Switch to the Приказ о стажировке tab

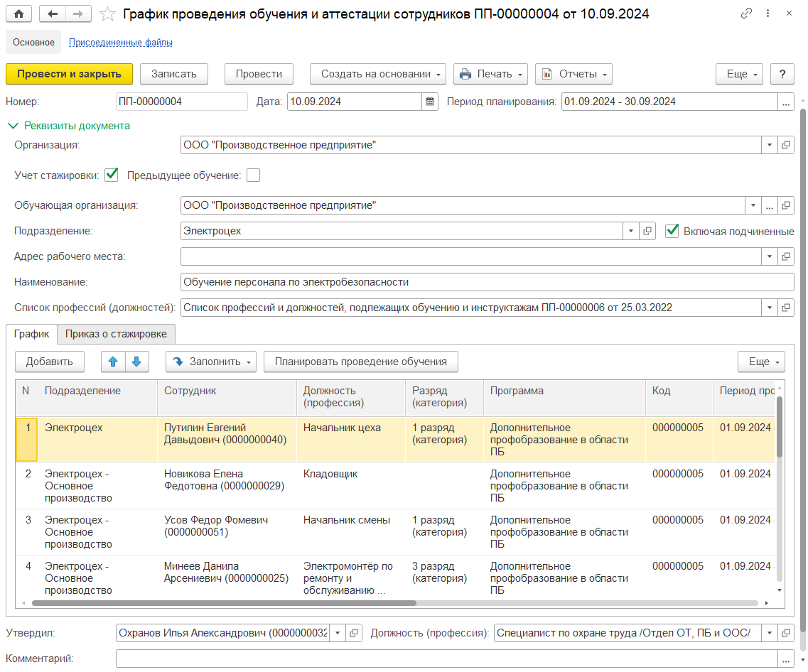(116, 334)
